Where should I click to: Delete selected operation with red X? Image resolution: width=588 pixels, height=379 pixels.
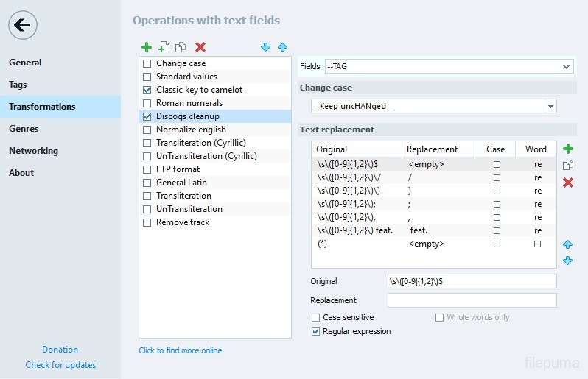pyautogui.click(x=200, y=47)
